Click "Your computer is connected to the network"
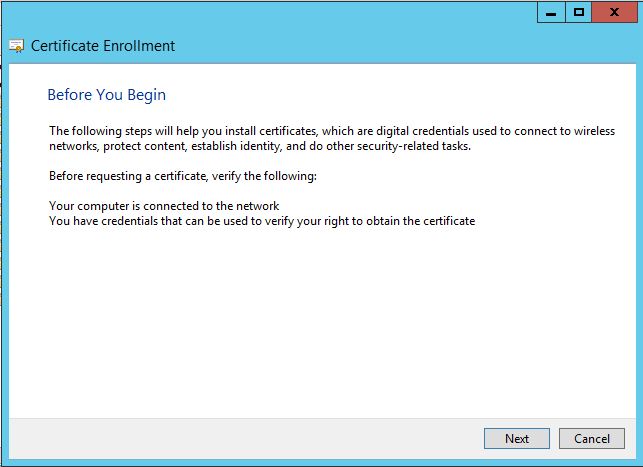The height and width of the screenshot is (467, 643). [x=164, y=206]
